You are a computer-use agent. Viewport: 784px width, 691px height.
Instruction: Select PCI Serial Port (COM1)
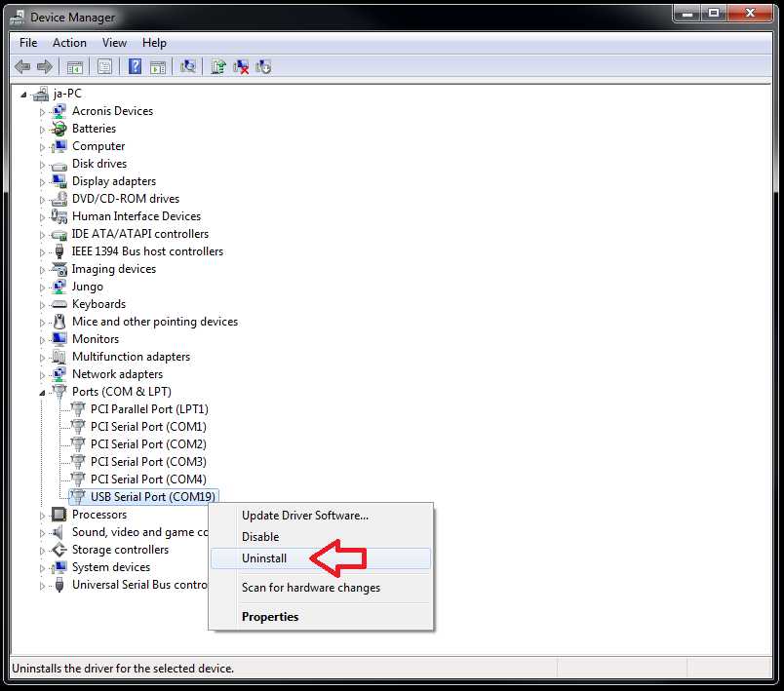click(148, 427)
